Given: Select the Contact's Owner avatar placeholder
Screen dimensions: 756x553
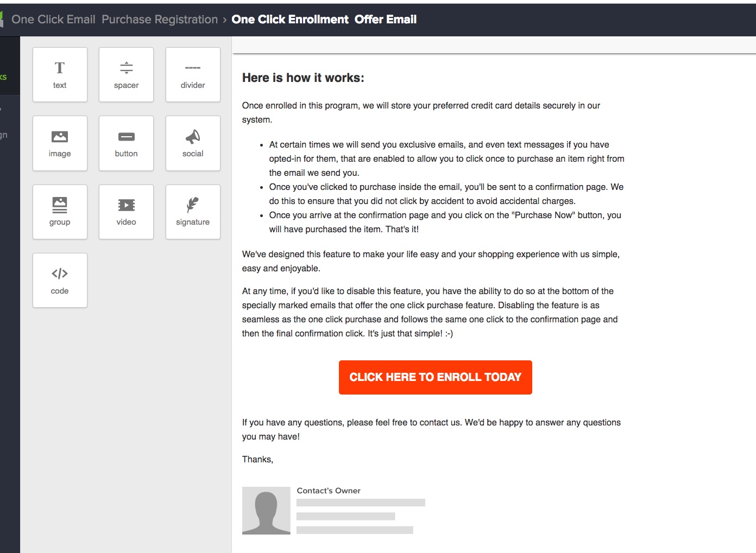Looking at the screenshot, I should pos(266,510).
